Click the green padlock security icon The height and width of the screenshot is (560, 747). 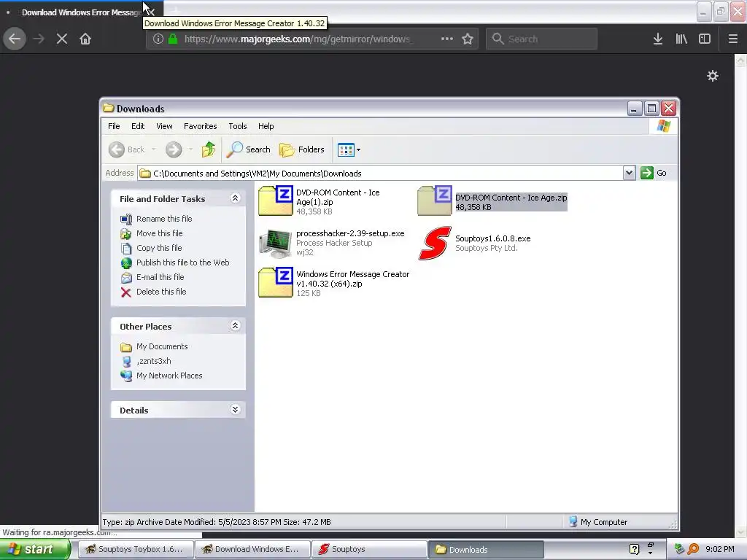coord(174,39)
